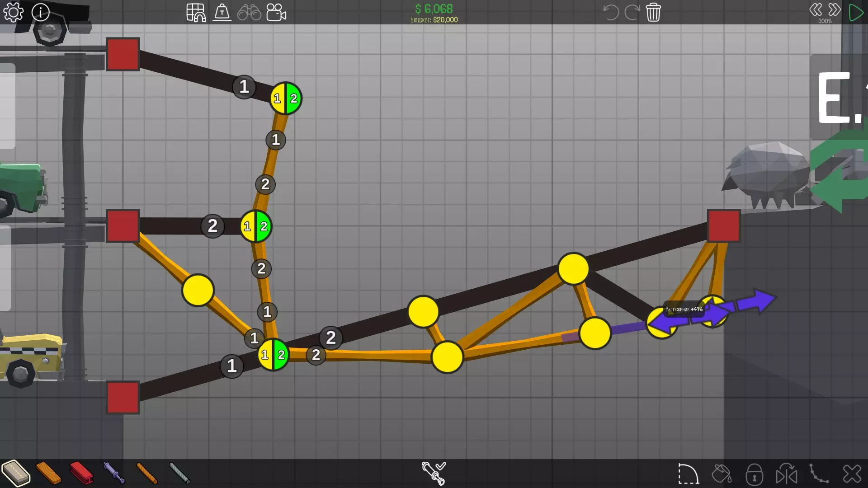Open the camera recording options
The height and width of the screenshot is (488, 868).
276,13
